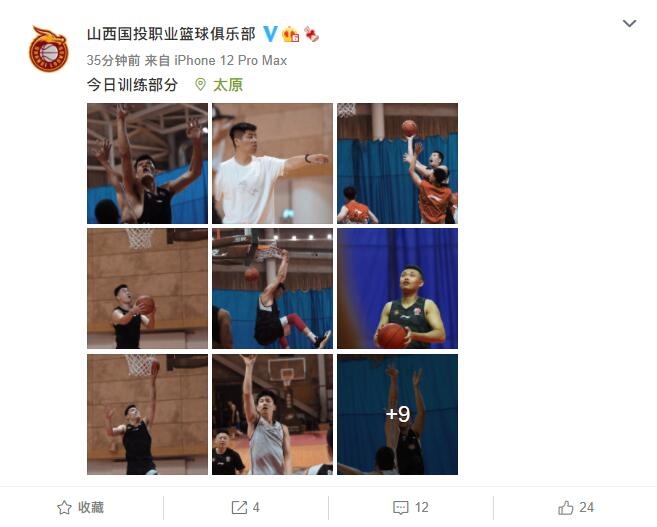Click the red ribbon badge icon
Screen dimensions: 657x527
(x=311, y=34)
